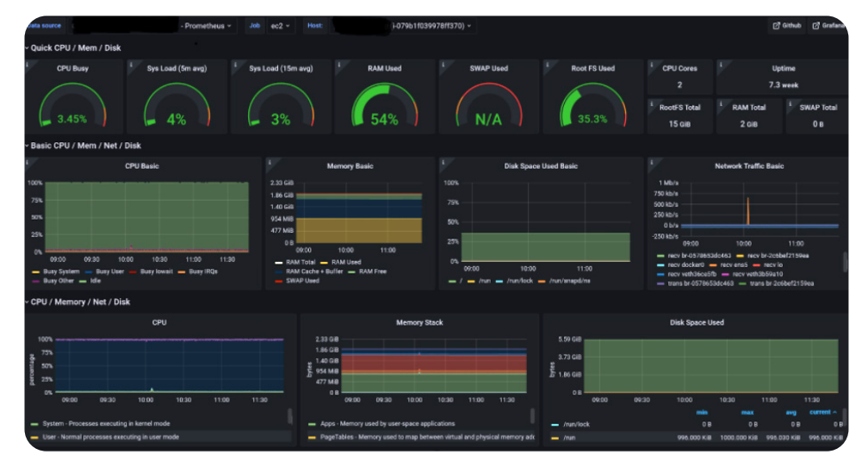Open info icon on RAM Total panel
This screenshot has height=467, width=868.
[721, 103]
